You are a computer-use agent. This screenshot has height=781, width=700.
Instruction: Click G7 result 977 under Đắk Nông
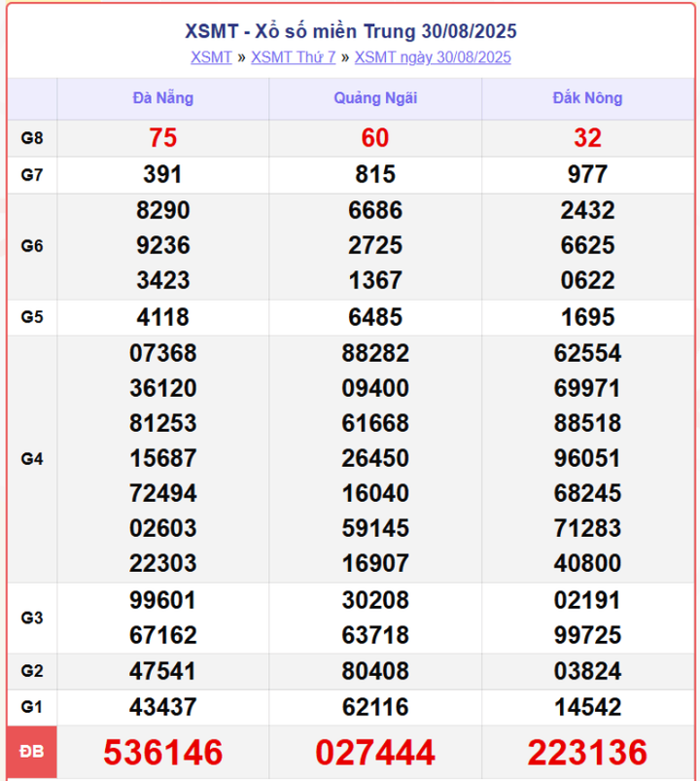coord(587,174)
